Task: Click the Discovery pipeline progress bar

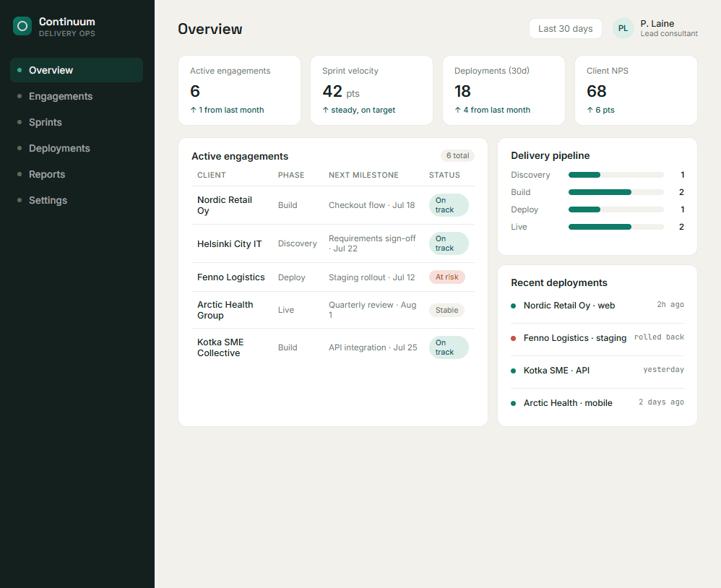Action: [616, 175]
